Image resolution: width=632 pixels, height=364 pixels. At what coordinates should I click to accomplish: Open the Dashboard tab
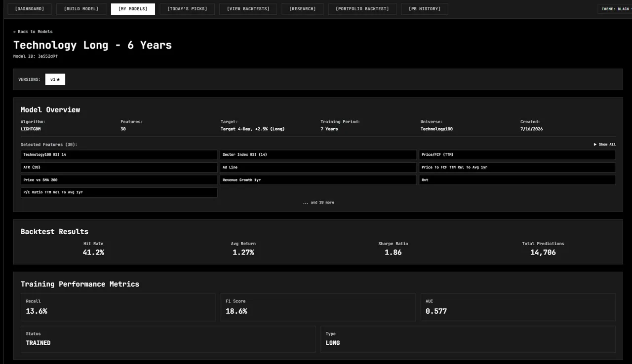30,9
